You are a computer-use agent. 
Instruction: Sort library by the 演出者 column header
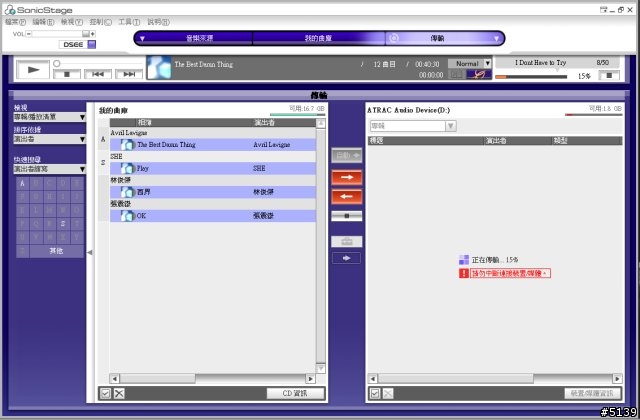283,122
